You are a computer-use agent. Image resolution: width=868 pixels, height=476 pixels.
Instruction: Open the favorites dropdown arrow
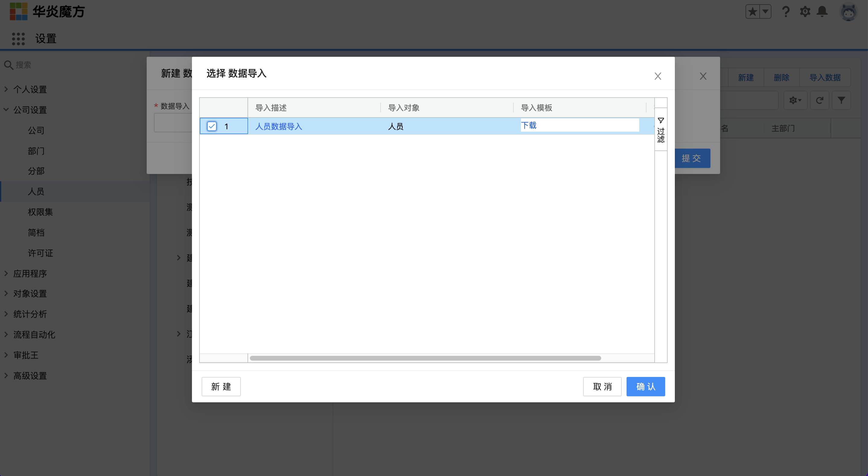point(765,12)
